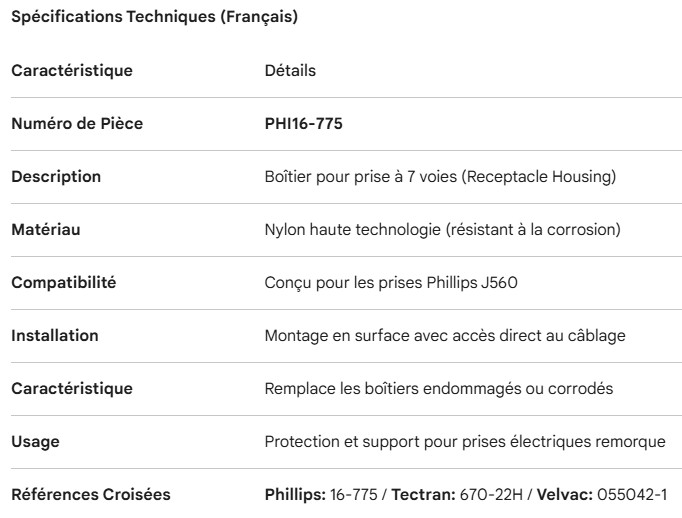682x518 pixels.
Task: Click the Description row label
Action: pos(56,177)
